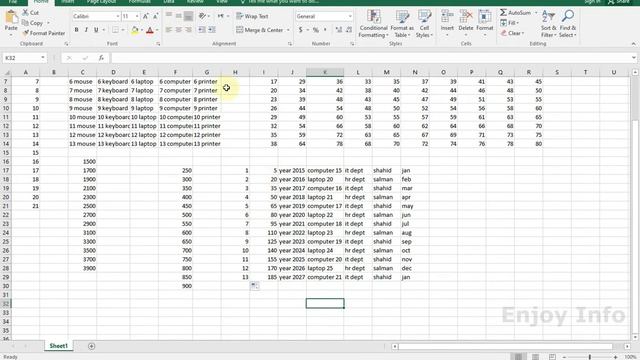640x360 pixels.
Task: Click cell containing year 2015
Action: (x=292, y=170)
